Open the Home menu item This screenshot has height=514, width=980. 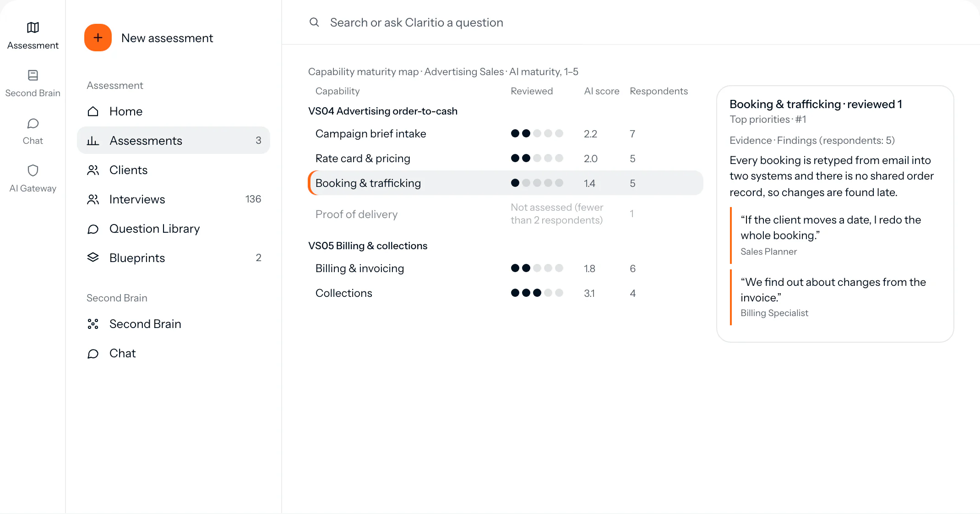coord(174,111)
